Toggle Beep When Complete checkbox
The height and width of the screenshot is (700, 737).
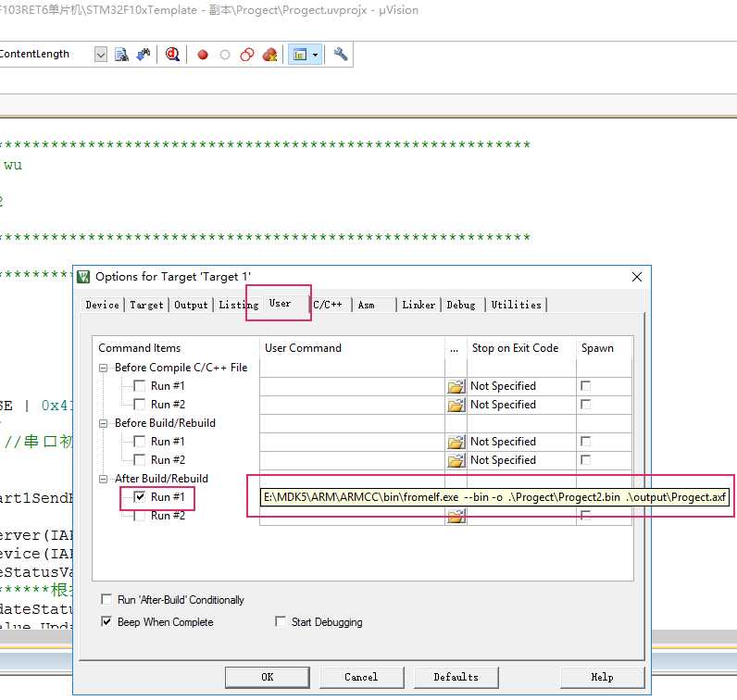tap(106, 621)
